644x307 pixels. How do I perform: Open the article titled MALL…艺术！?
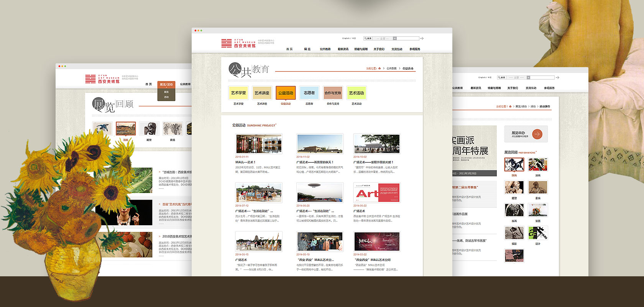click(x=245, y=162)
